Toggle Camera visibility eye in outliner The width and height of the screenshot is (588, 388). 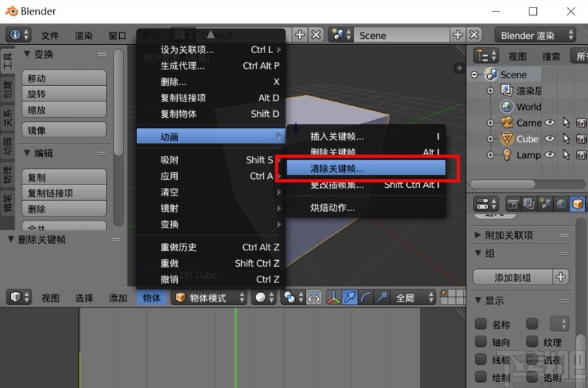click(550, 123)
